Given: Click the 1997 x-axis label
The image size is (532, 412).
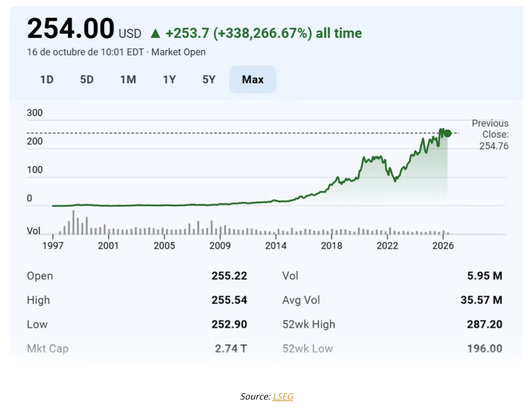Looking at the screenshot, I should tap(53, 246).
